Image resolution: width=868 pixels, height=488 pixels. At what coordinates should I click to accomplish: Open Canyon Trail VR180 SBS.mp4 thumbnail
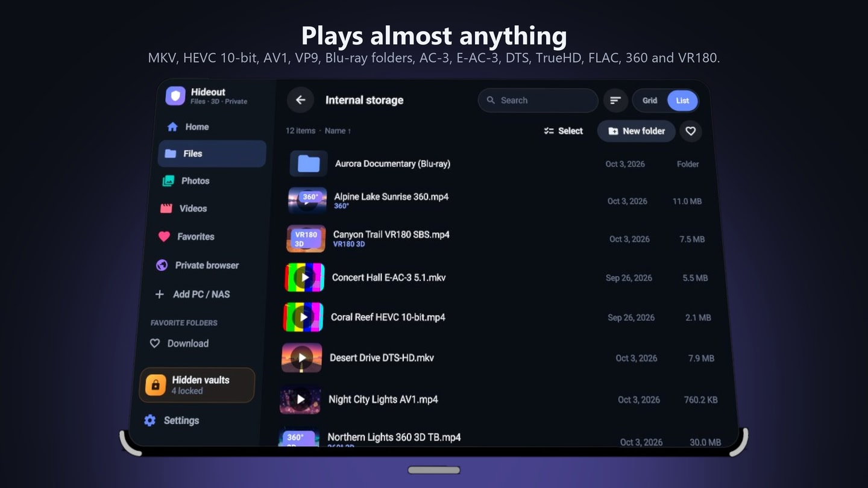point(306,239)
